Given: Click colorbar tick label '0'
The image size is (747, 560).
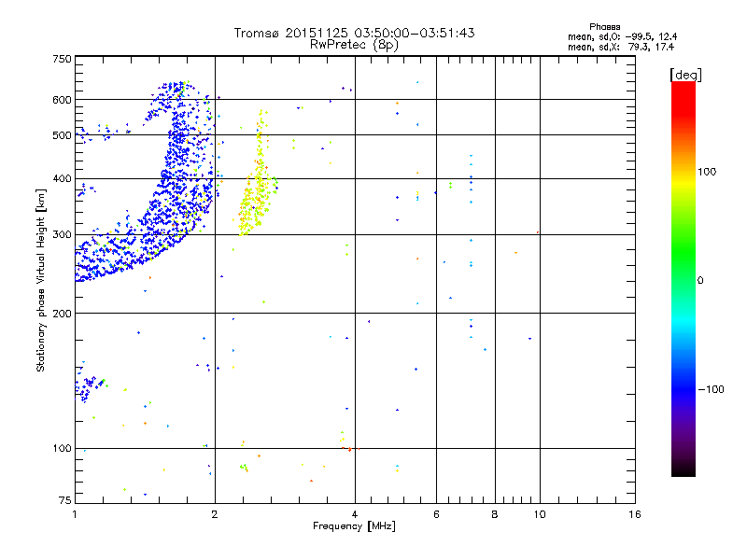Looking at the screenshot, I should coord(700,281).
